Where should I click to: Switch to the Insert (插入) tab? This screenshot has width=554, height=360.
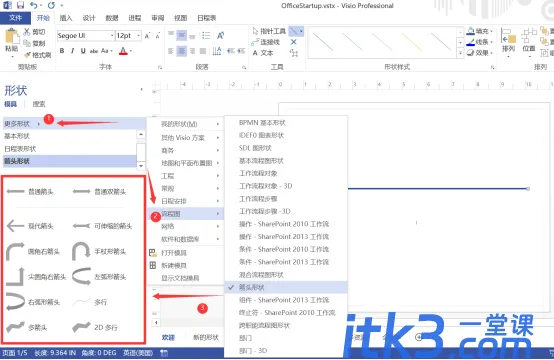(66, 18)
